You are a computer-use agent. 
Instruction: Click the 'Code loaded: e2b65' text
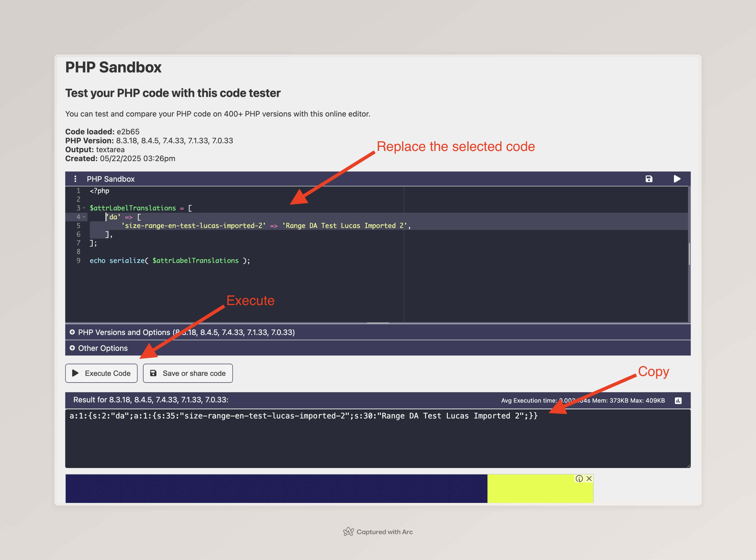pos(102,132)
